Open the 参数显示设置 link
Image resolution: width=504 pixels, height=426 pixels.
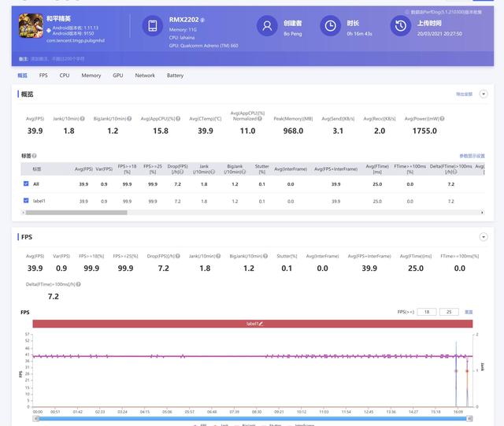[x=472, y=156]
